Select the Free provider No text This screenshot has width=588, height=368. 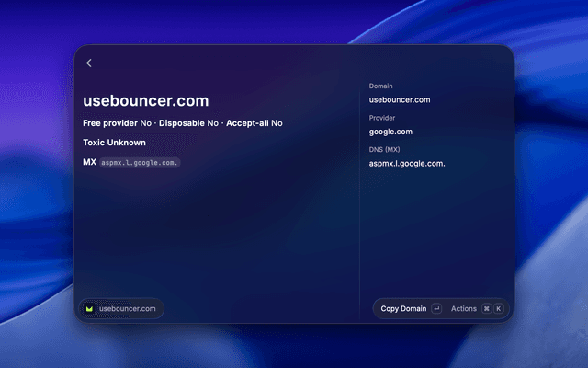(117, 123)
